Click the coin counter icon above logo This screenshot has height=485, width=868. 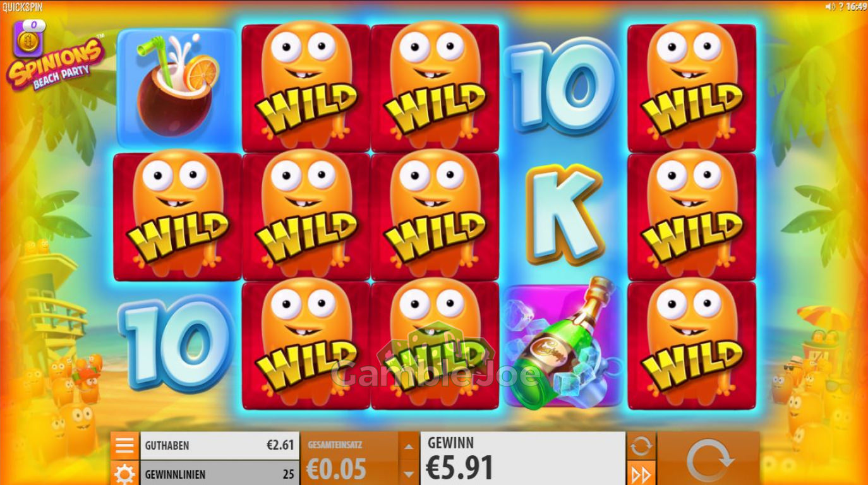[x=29, y=38]
